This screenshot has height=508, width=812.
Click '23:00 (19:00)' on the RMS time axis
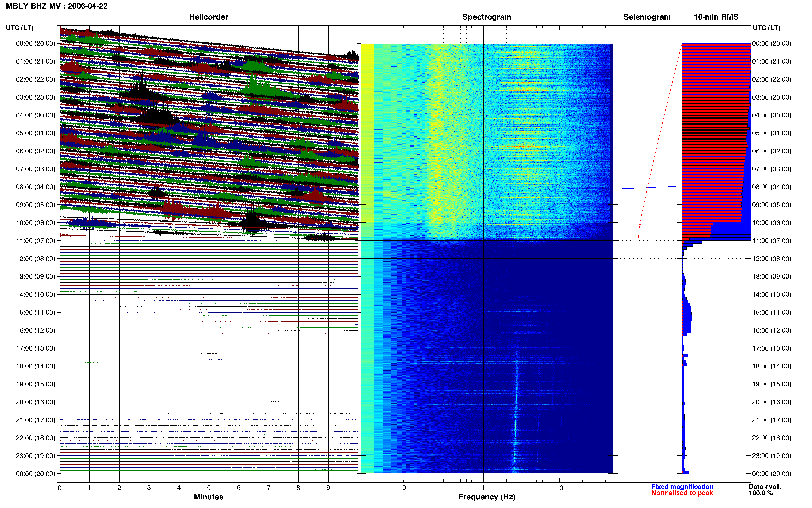click(772, 456)
